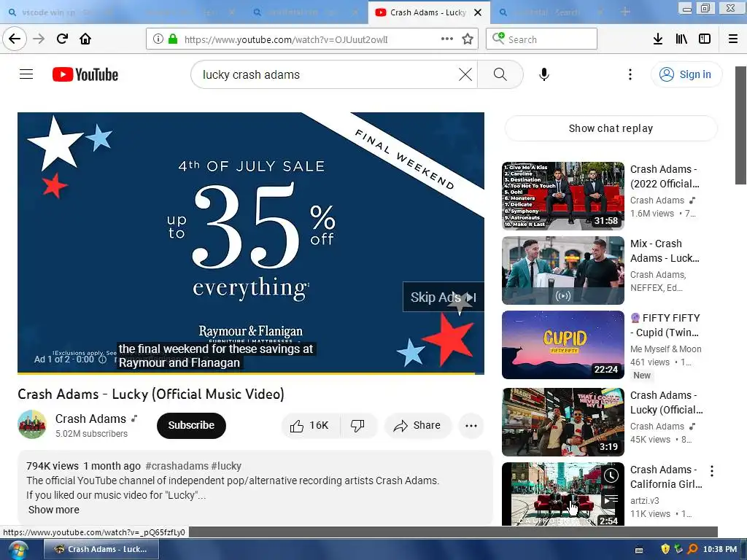
Task: Share the Lucky music video
Action: click(x=417, y=425)
